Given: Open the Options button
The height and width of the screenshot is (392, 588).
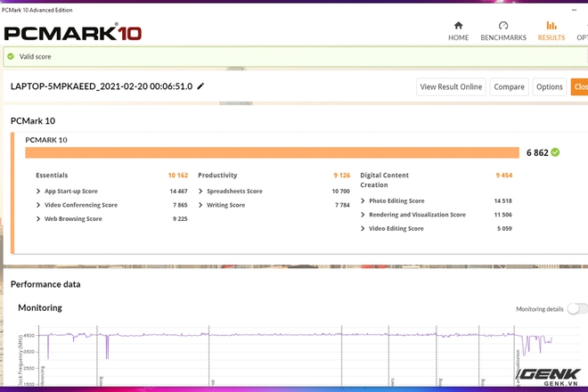Looking at the screenshot, I should (550, 86).
